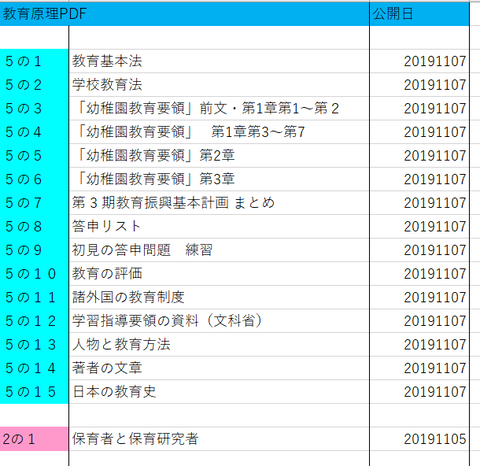The height and width of the screenshot is (466, 480).
Task: Click the date in the 答申リスト row
Action: coord(419,227)
